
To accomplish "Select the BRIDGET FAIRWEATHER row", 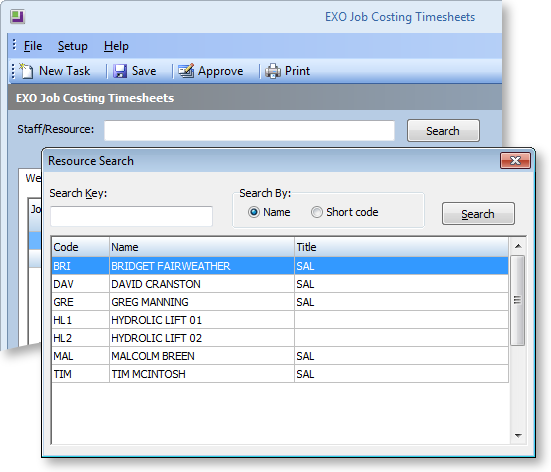I will click(280, 266).
